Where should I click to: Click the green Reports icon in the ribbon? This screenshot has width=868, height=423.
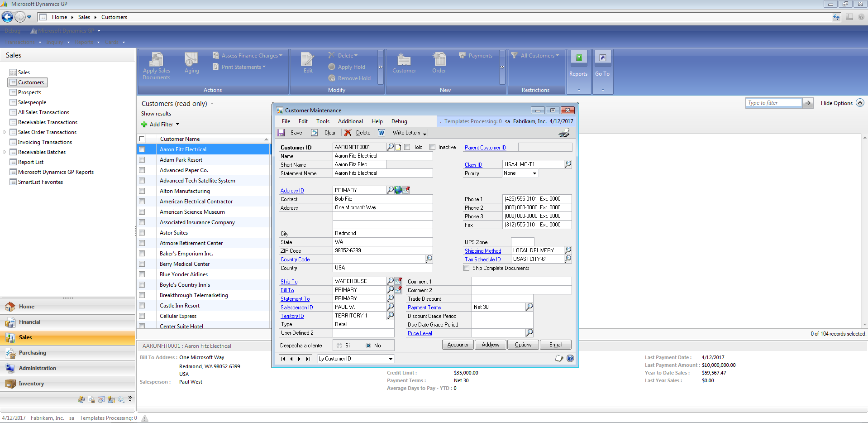tap(579, 58)
